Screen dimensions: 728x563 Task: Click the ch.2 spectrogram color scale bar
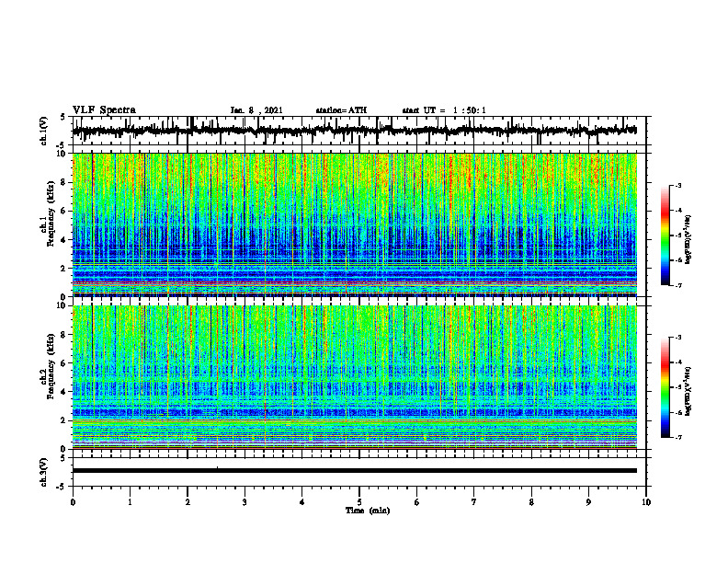click(x=665, y=387)
